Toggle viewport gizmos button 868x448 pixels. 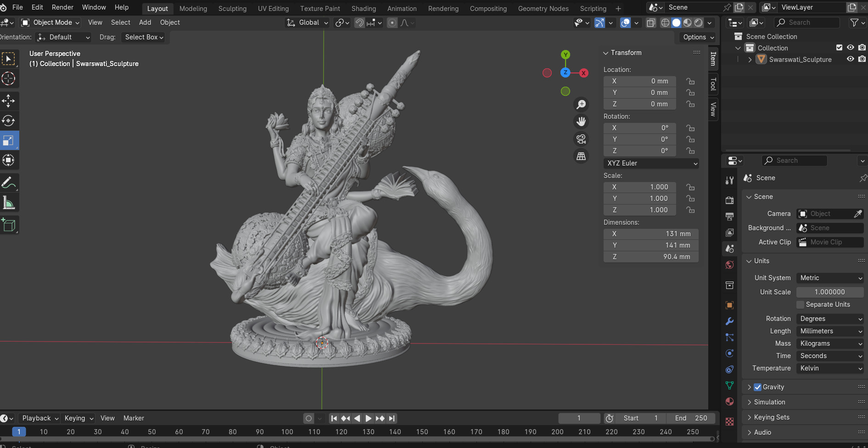[599, 22]
